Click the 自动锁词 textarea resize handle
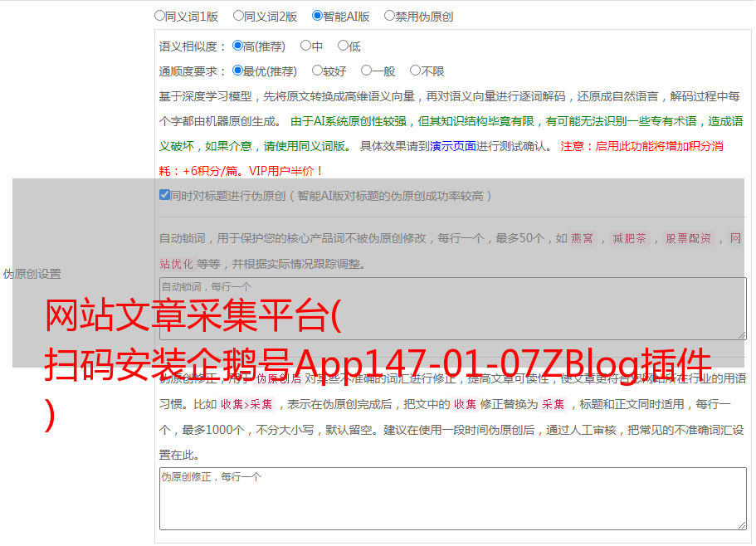756x546 pixels. (x=742, y=335)
